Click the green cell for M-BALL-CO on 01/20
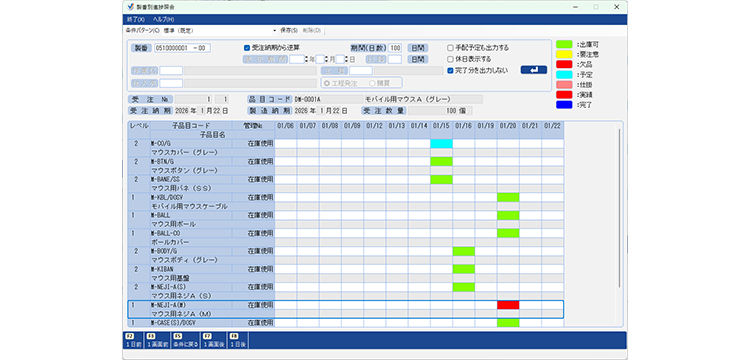This screenshot has height=360, width=750. pos(508,233)
